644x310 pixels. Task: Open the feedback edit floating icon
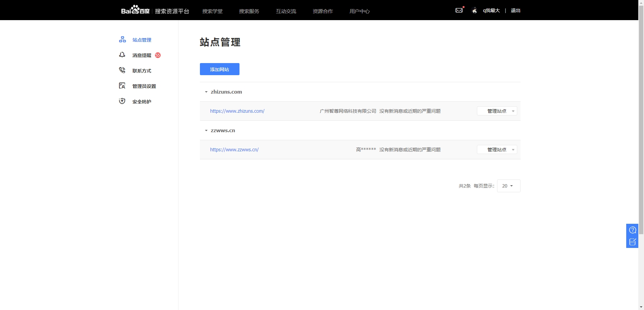[x=632, y=242]
